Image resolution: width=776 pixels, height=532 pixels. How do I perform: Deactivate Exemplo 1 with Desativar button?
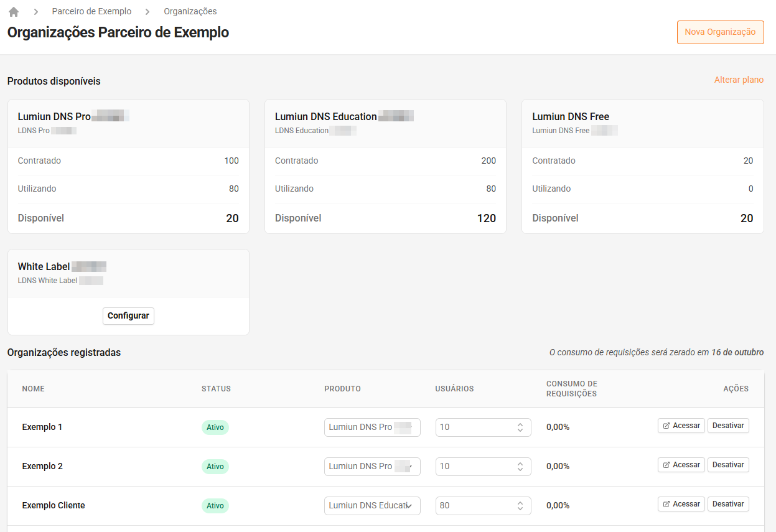728,426
